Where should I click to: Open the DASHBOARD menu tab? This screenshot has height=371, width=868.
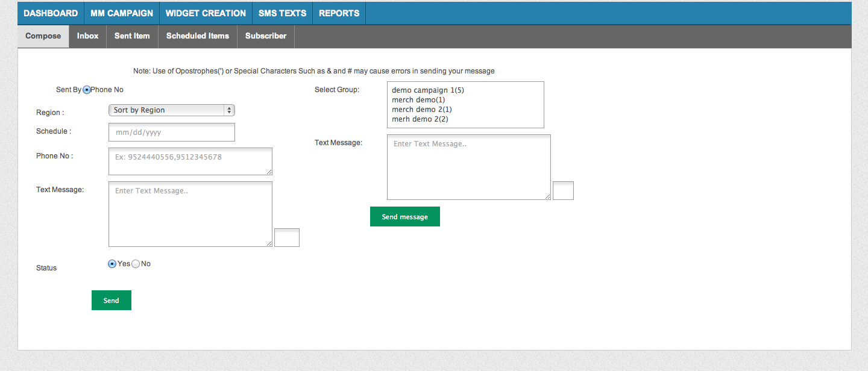point(51,13)
